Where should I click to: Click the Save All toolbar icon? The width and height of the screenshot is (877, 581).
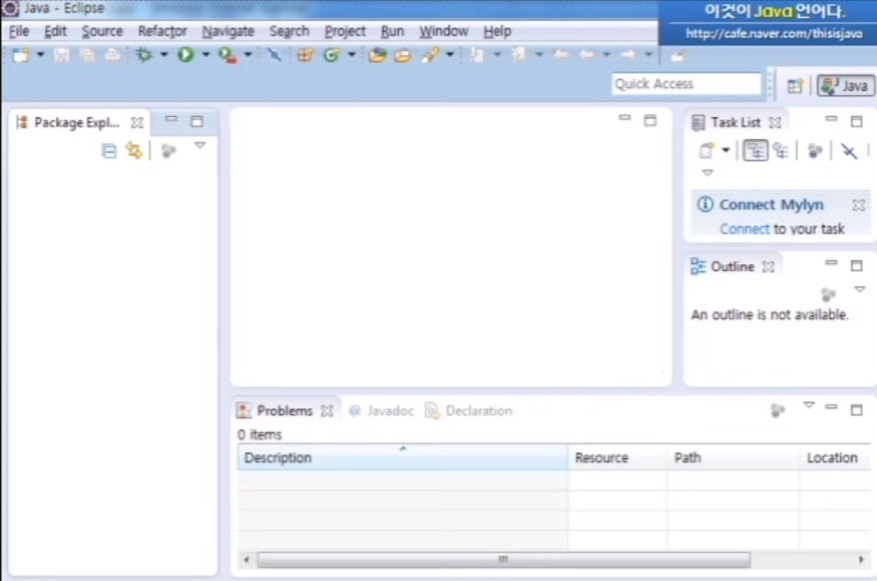coord(87,55)
